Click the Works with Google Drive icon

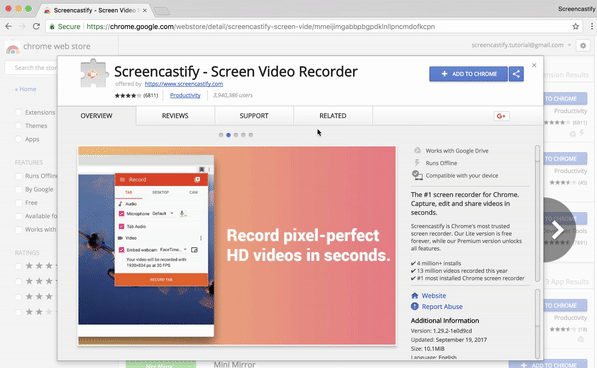pyautogui.click(x=417, y=150)
